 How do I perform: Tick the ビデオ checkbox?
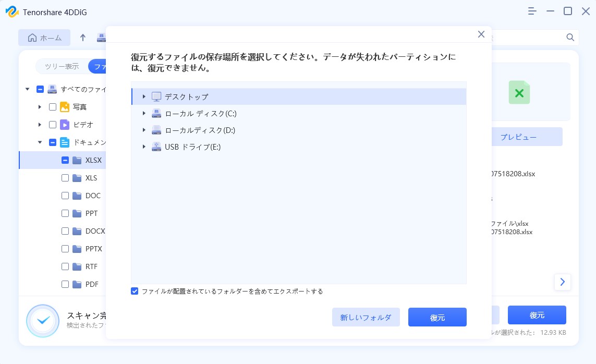53,125
